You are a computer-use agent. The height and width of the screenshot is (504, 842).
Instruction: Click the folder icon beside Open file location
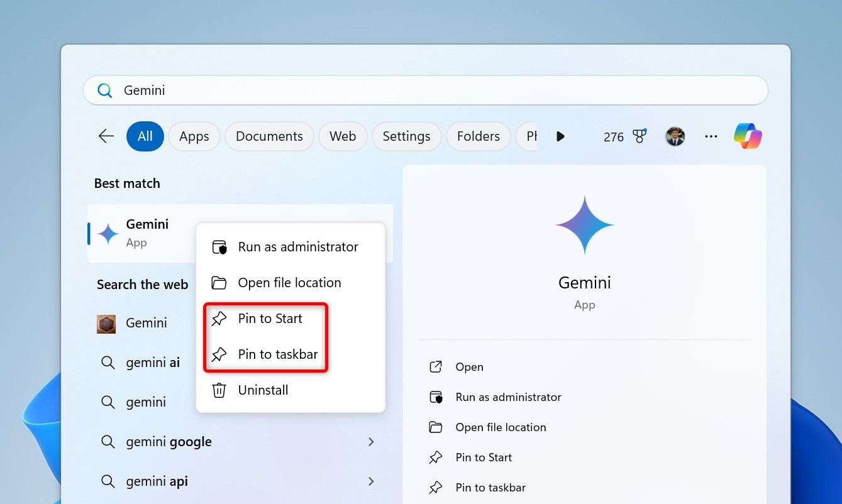pos(218,282)
